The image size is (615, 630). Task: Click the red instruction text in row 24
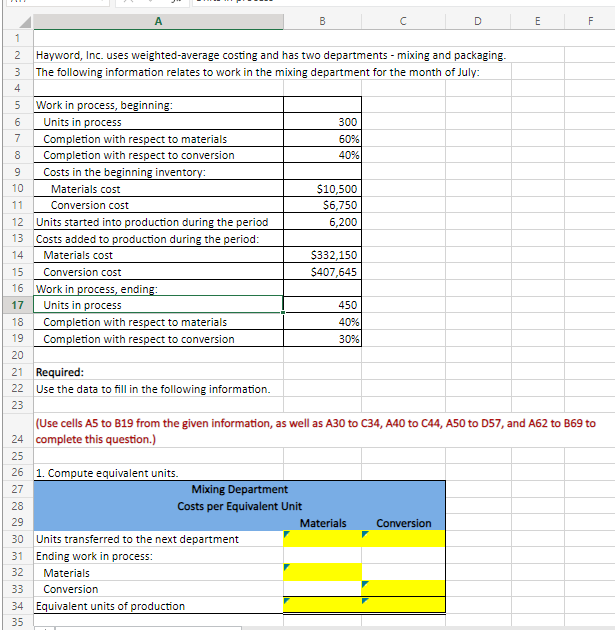click(x=315, y=431)
